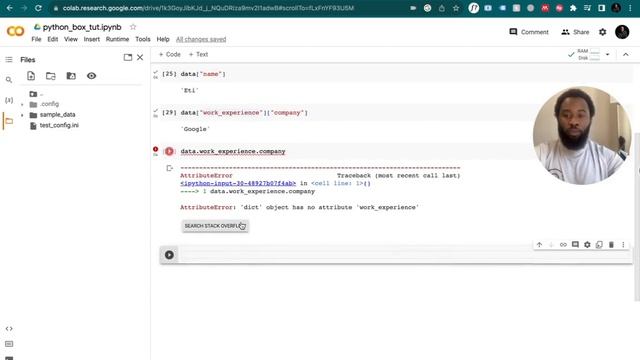Viewport: 640px width, 360px height.
Task: Toggle the error output options icon
Action: coord(170,168)
